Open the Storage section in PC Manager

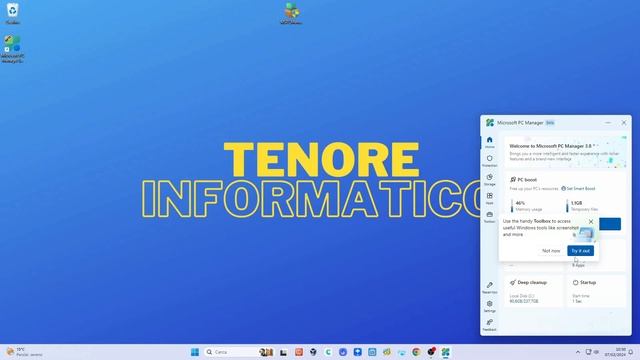pos(489,180)
